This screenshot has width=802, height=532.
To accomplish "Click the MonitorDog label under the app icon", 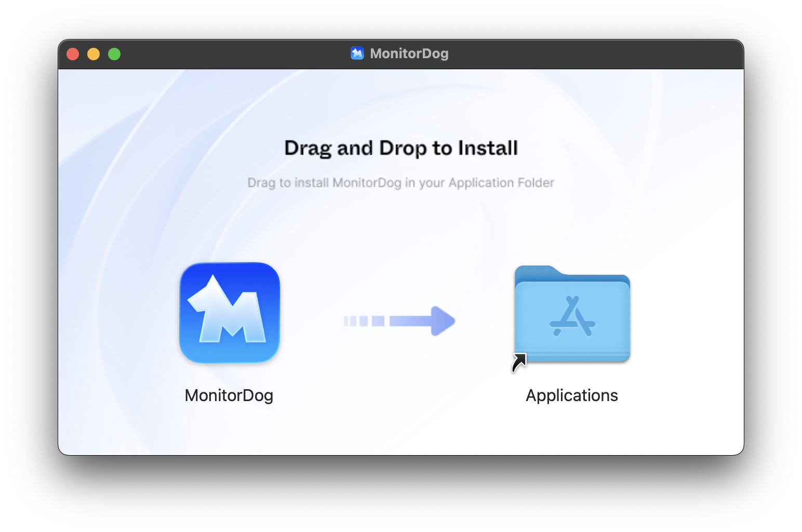I will (x=229, y=395).
